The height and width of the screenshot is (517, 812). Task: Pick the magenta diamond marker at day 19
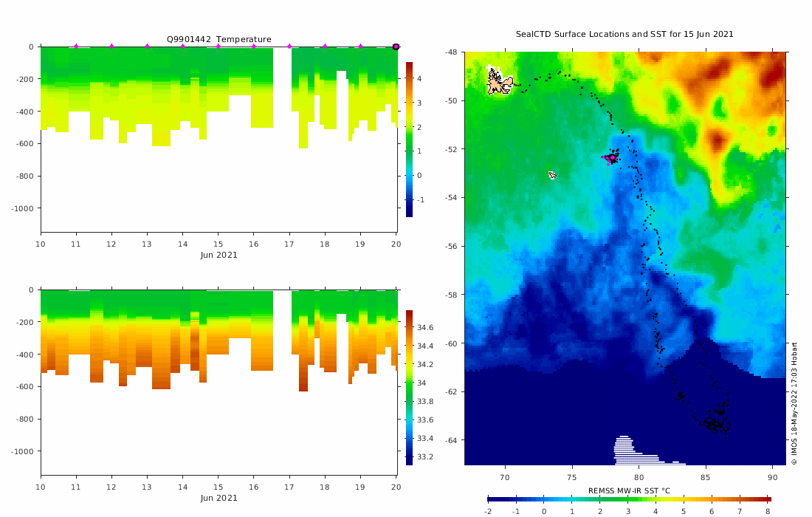(360, 47)
